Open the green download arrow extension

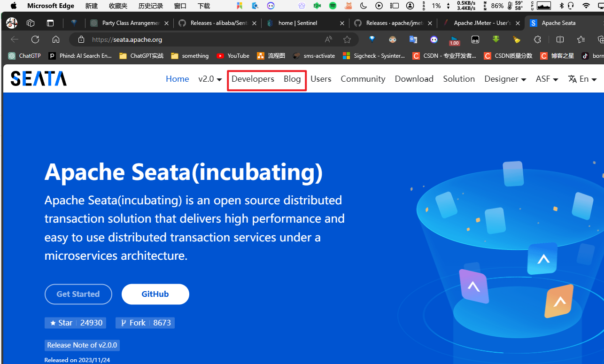pyautogui.click(x=496, y=39)
